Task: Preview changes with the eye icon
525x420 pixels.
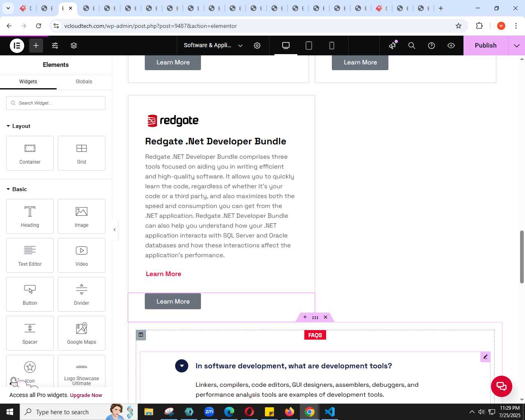Action: click(x=451, y=46)
